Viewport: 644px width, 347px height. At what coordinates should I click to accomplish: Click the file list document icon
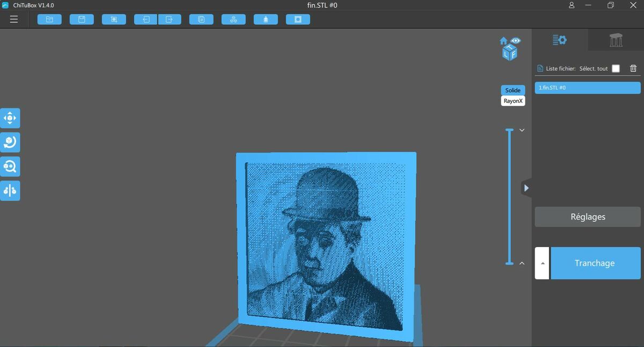(540, 69)
